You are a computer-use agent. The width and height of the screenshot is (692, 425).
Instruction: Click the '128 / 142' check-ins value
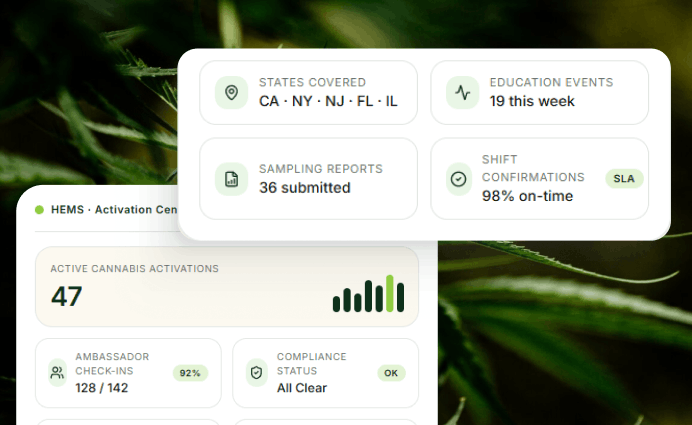(102, 388)
